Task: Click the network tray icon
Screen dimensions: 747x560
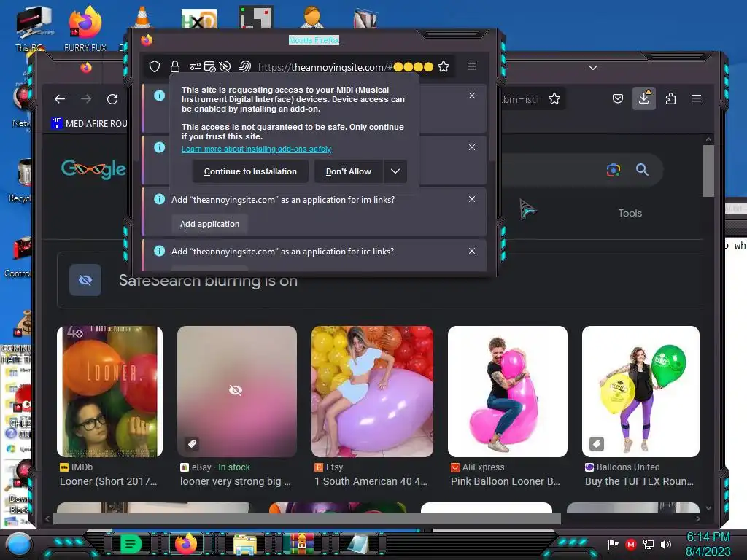Action: [x=649, y=544]
